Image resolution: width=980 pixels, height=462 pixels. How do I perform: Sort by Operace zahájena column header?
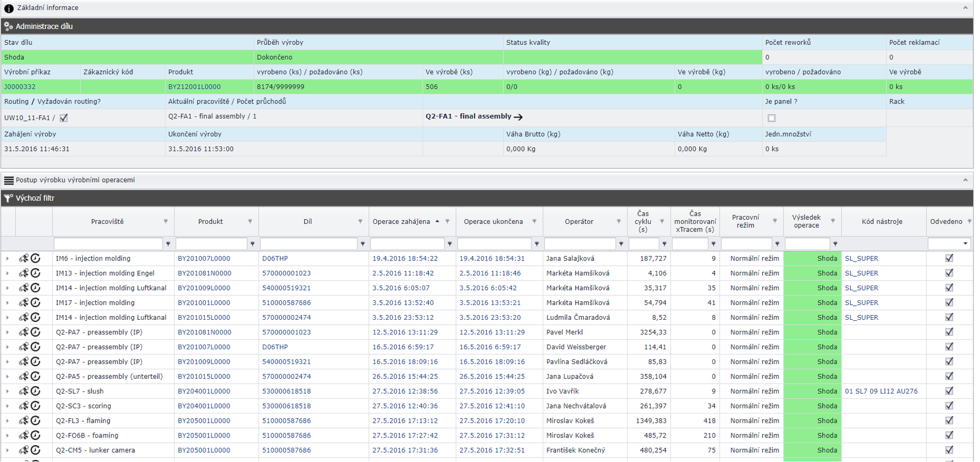point(401,221)
